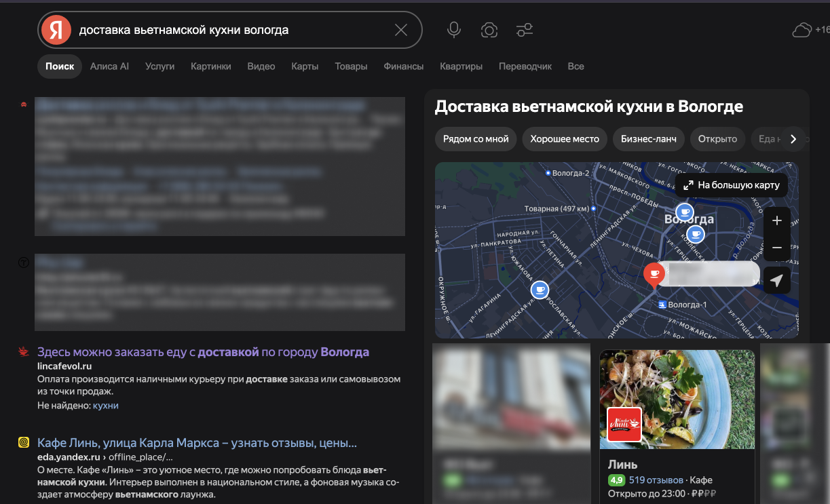Open the Квартиры tab

coord(461,66)
